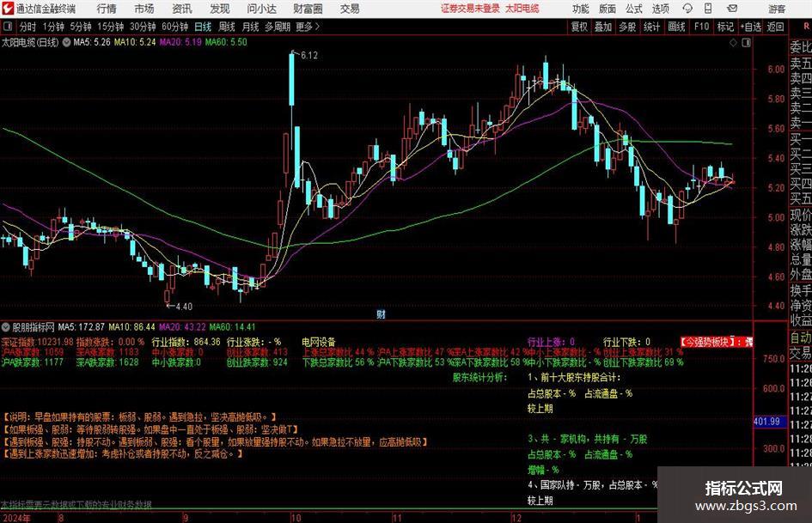812x523 pixels.
Task: Open the 公式 menu
Action: pos(633,9)
